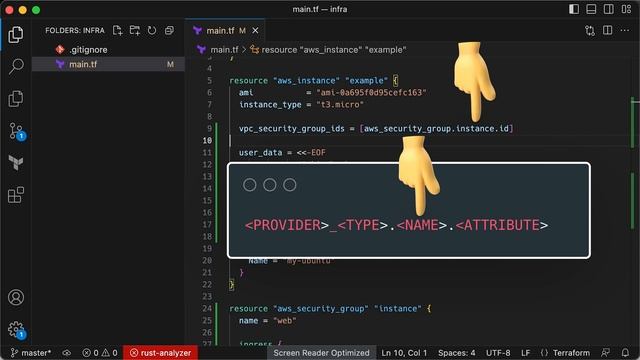Change indentation via Spaces: 4
This screenshot has width=640, height=360.
(456, 353)
